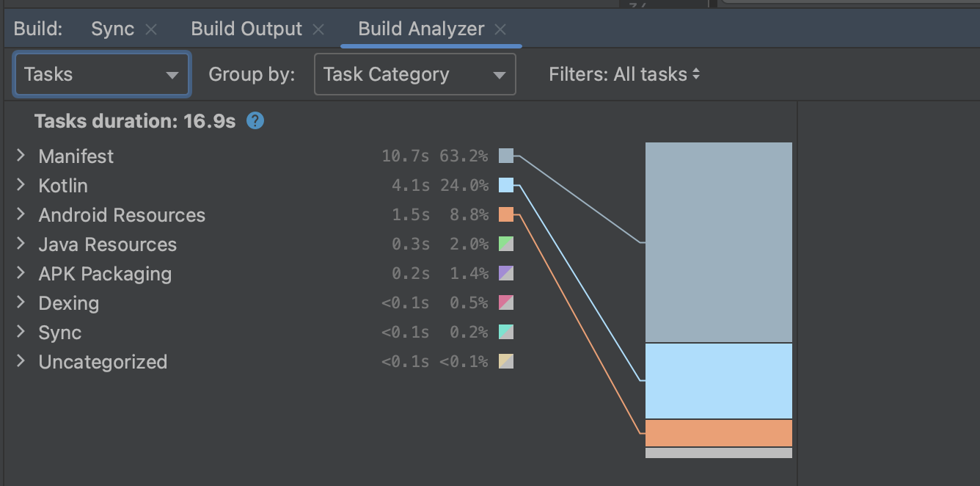The width and height of the screenshot is (980, 486).
Task: Click the large Manifest bar in the chart
Action: (717, 242)
